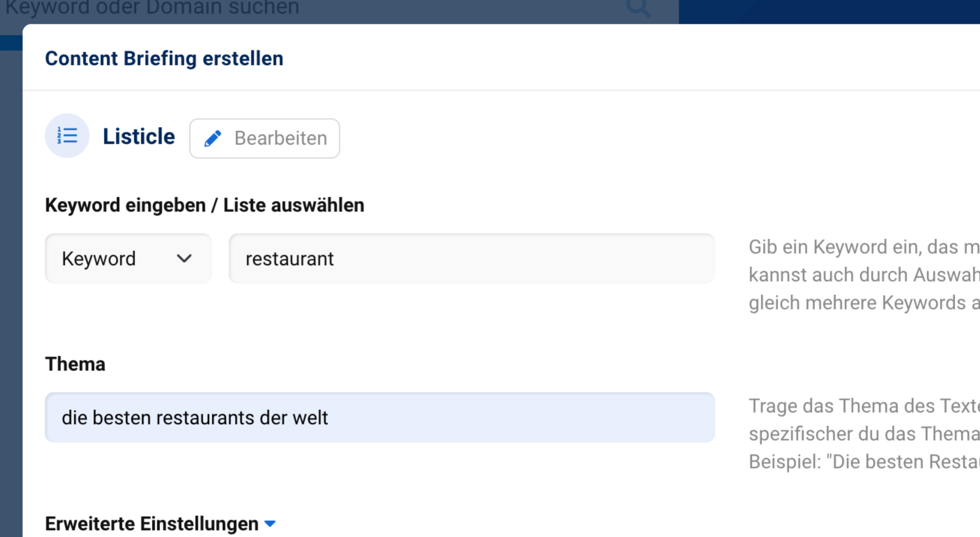Click the pencil icon in Bearbeiten
Image resolution: width=980 pixels, height=537 pixels.
pyautogui.click(x=213, y=138)
